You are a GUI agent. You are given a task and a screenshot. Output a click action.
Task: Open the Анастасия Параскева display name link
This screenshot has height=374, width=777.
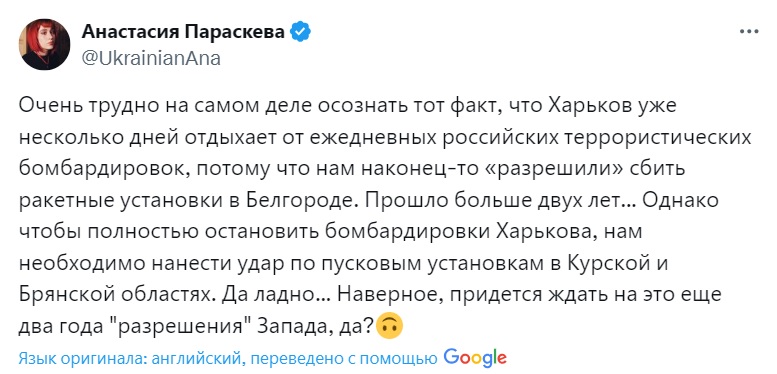coord(183,32)
